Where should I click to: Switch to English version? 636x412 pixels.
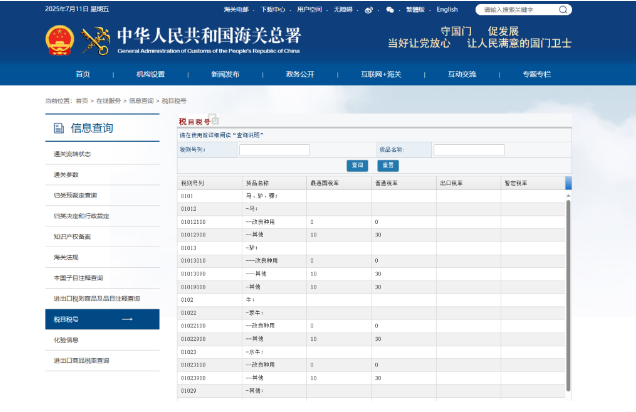[x=447, y=9]
